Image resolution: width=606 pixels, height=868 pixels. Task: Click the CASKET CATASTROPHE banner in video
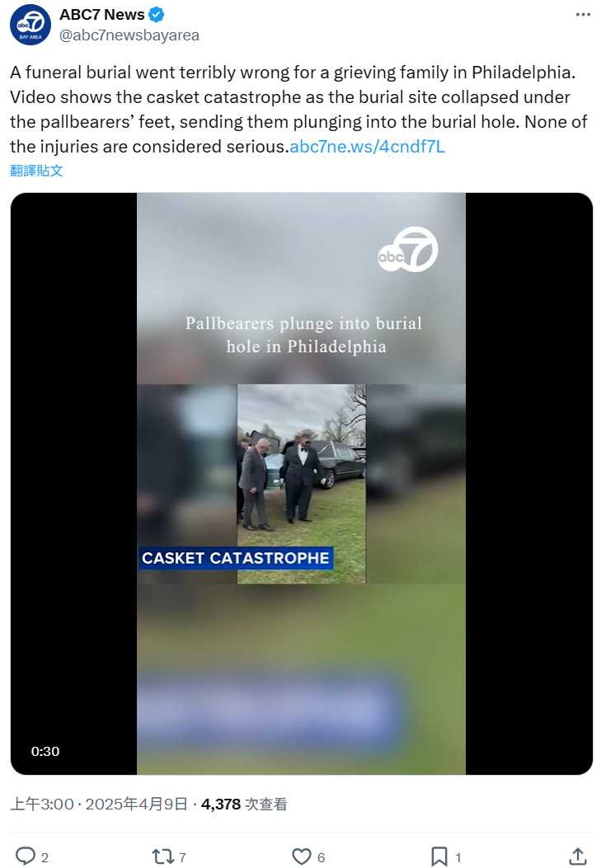click(236, 558)
